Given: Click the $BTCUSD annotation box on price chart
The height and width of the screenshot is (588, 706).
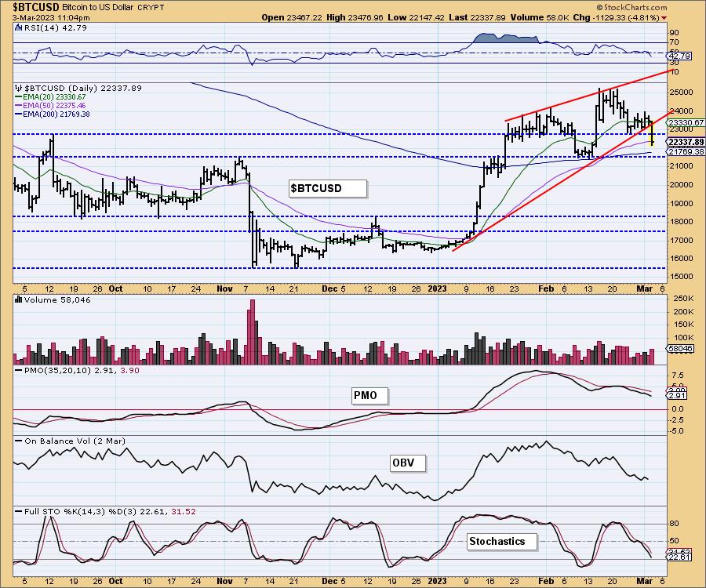Looking at the screenshot, I should click(x=328, y=188).
